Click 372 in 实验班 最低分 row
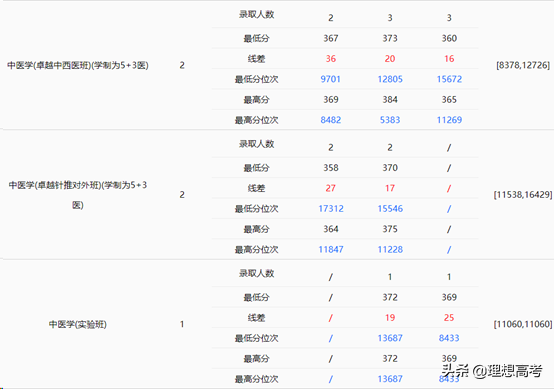 coord(390,297)
